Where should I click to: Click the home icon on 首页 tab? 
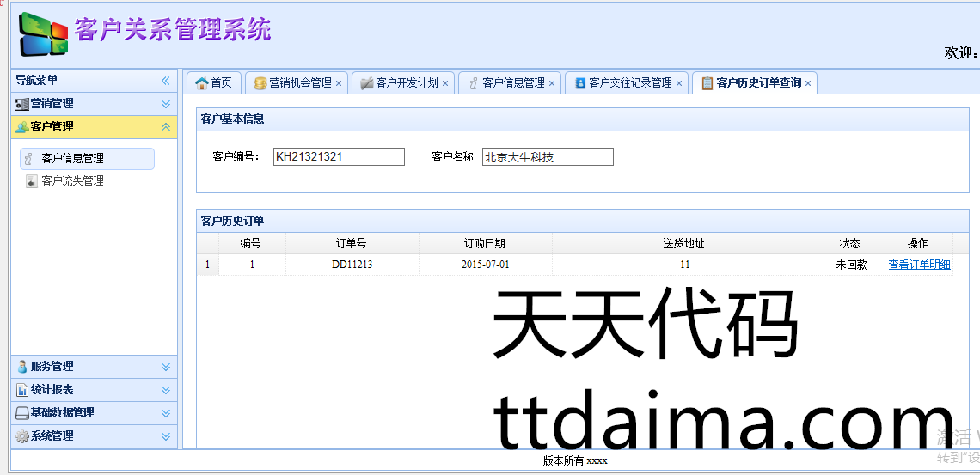pyautogui.click(x=201, y=83)
